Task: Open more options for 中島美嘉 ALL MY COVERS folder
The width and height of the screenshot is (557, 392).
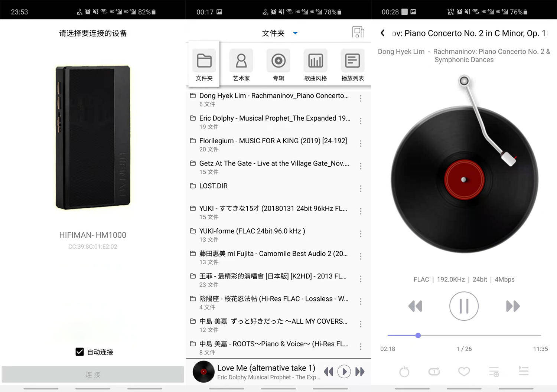Action: pos(361,324)
